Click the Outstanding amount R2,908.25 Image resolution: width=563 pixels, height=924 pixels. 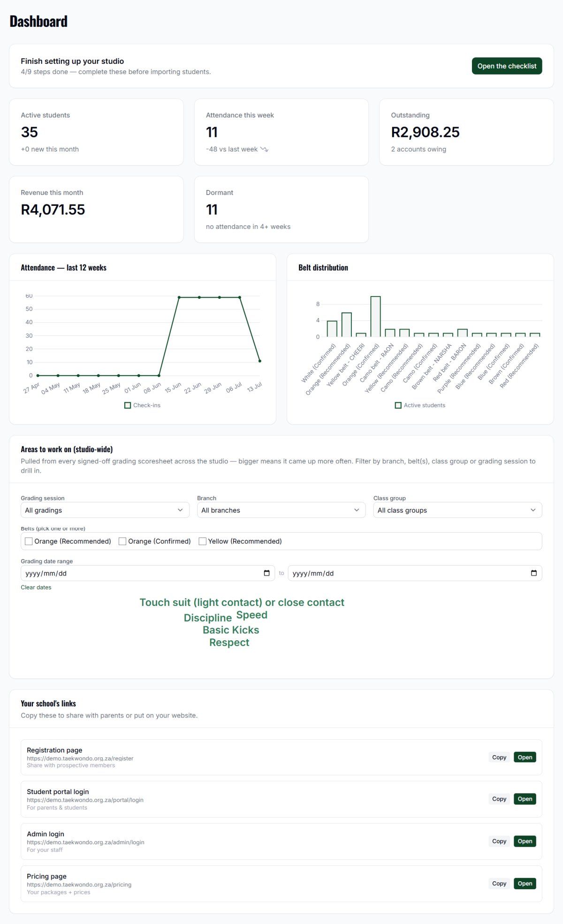(x=425, y=132)
